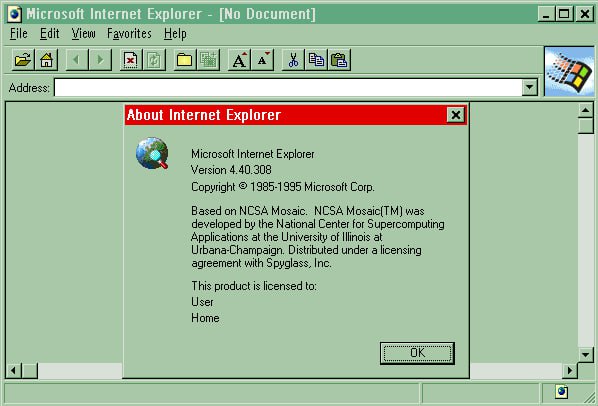
Task: Click the Refresh page toolbar icon
Action: pyautogui.click(x=154, y=60)
